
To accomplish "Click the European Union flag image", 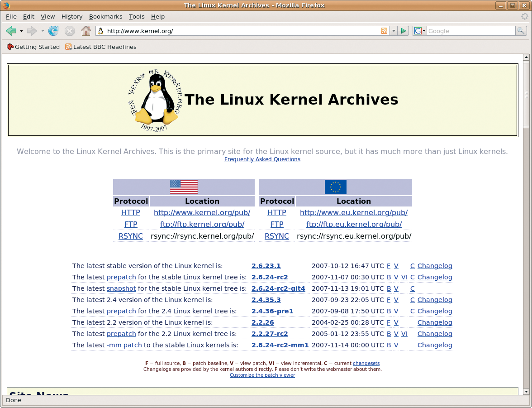I will coord(336,187).
